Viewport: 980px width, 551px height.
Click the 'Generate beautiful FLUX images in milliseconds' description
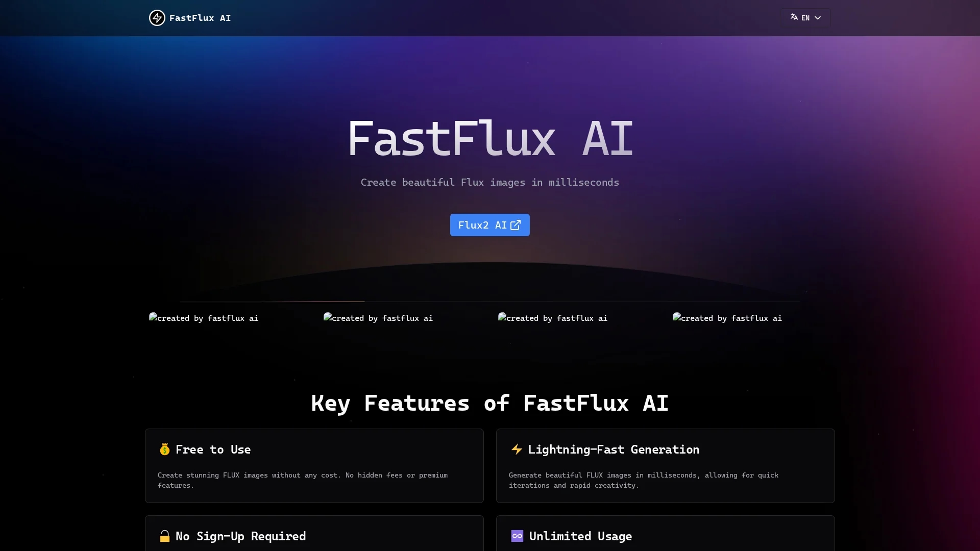pos(644,480)
